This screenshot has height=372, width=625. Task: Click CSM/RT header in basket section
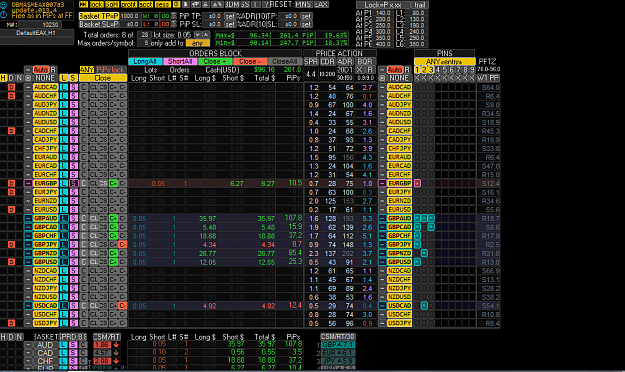point(106,337)
